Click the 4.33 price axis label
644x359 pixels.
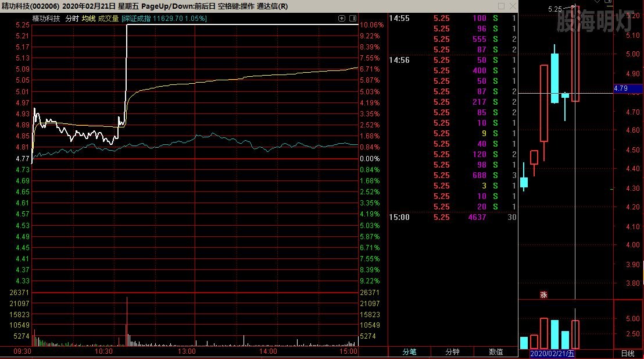tap(23, 281)
